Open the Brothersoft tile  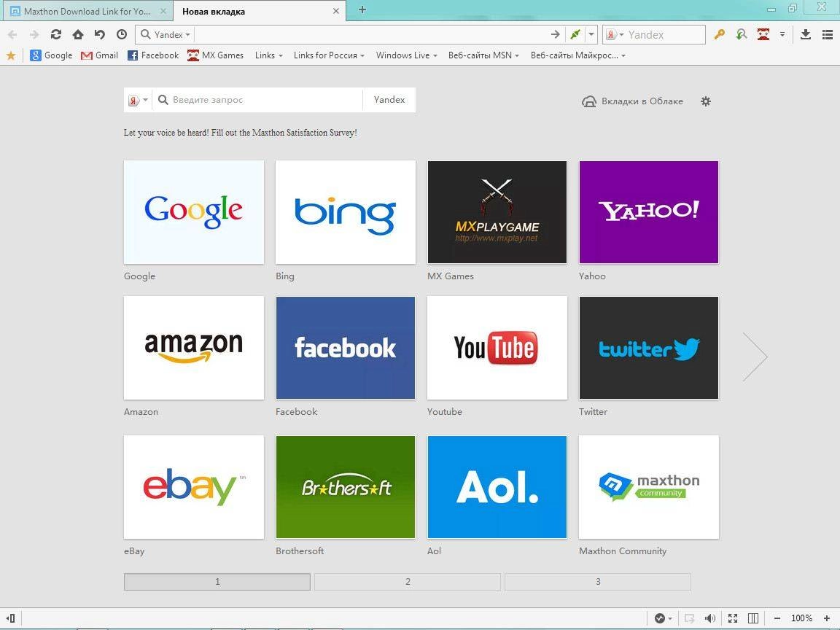pyautogui.click(x=346, y=487)
